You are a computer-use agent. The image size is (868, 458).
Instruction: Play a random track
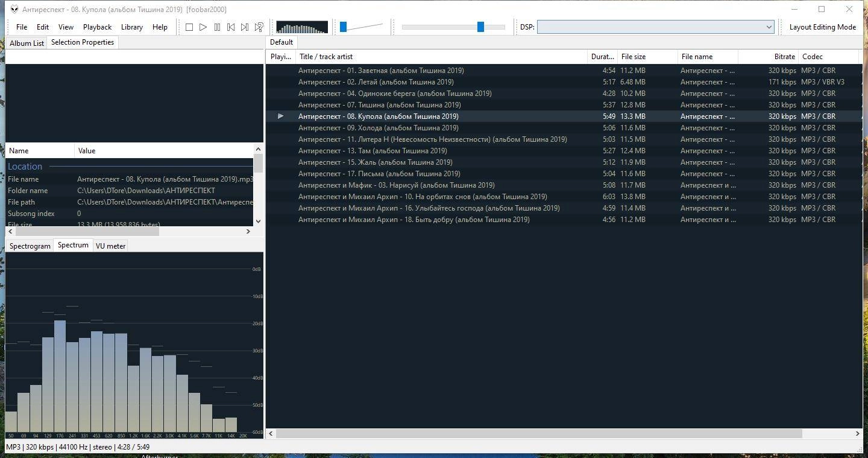point(259,27)
